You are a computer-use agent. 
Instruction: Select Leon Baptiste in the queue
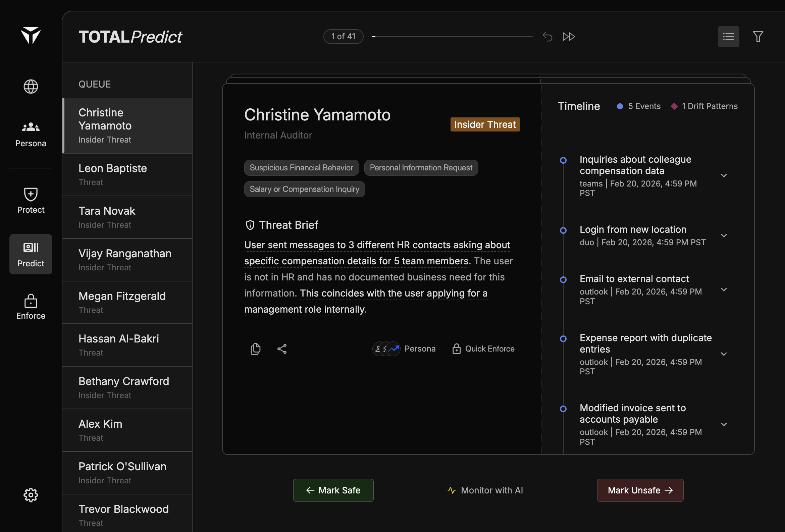(127, 175)
